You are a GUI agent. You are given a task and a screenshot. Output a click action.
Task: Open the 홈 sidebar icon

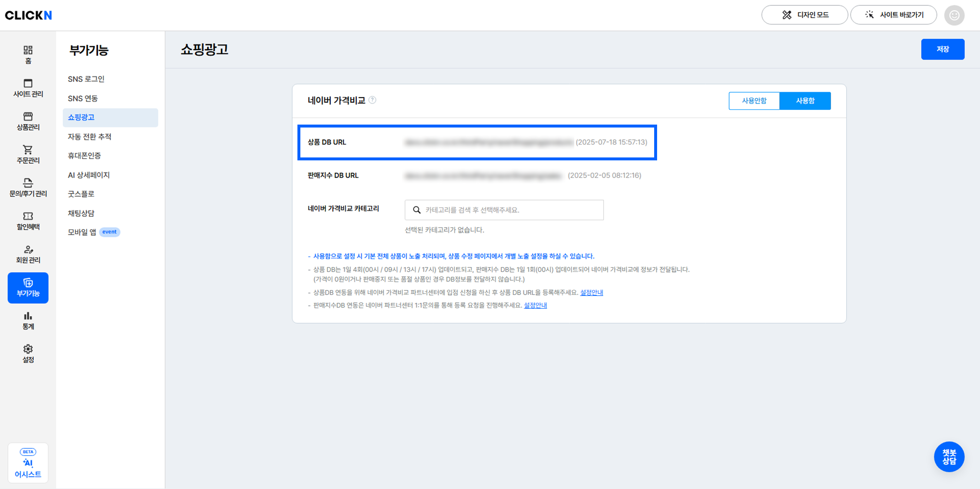[28, 54]
